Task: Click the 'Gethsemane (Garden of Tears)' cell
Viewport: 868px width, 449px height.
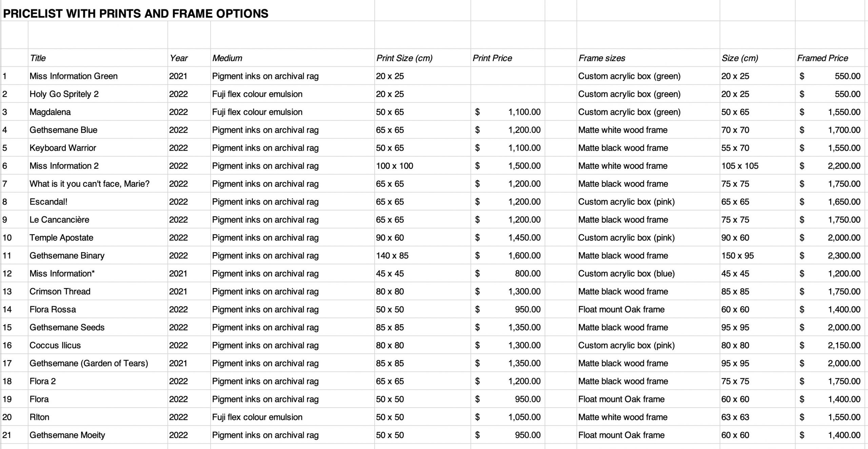Action: tap(98, 363)
